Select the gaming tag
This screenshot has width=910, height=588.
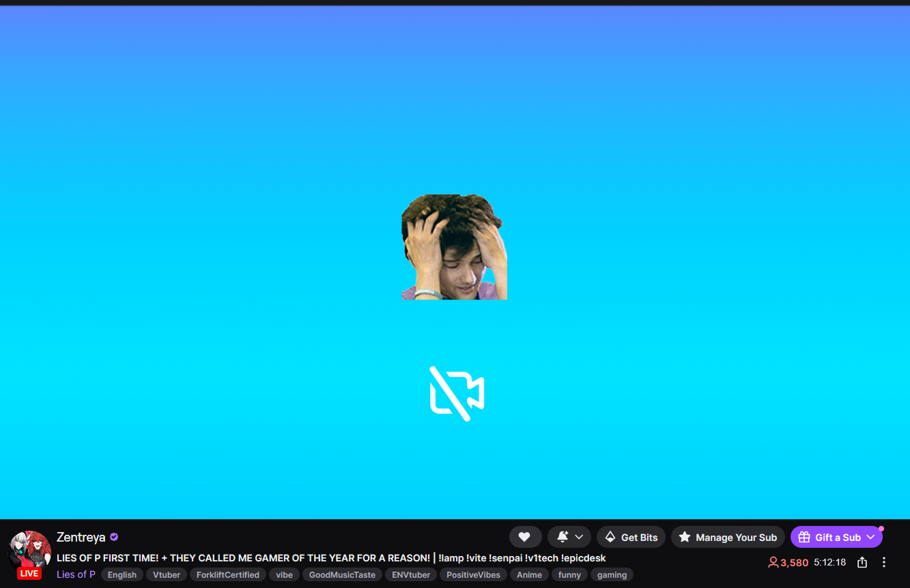612,575
